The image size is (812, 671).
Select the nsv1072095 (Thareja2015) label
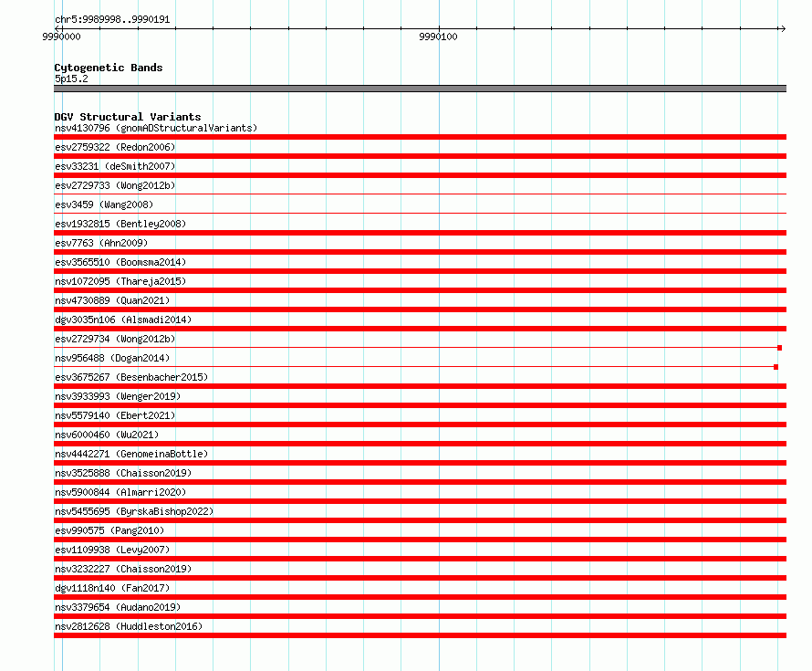coord(120,281)
